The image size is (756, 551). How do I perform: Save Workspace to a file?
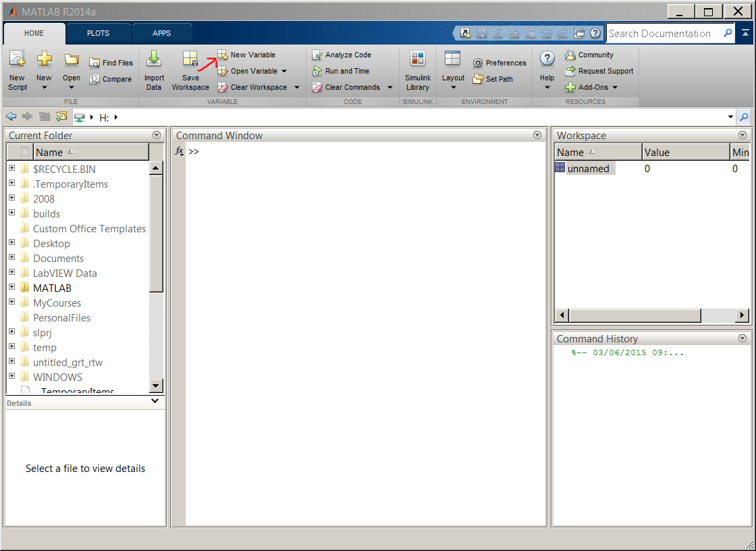190,70
